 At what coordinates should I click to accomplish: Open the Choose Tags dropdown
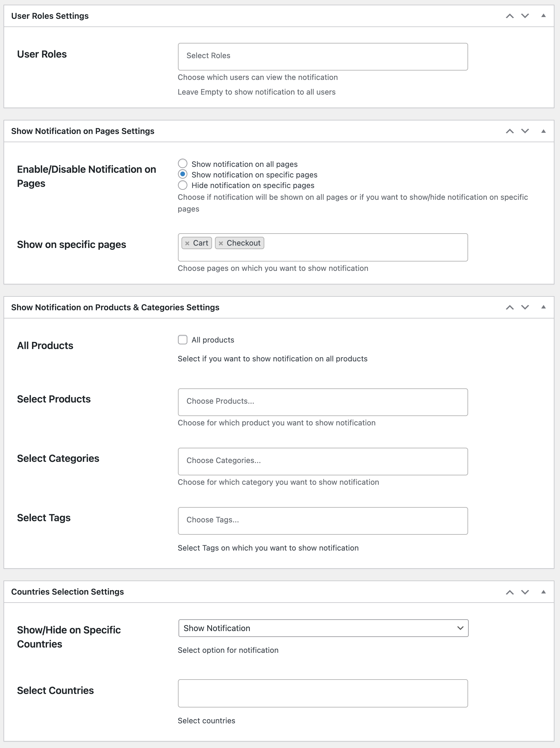(323, 520)
